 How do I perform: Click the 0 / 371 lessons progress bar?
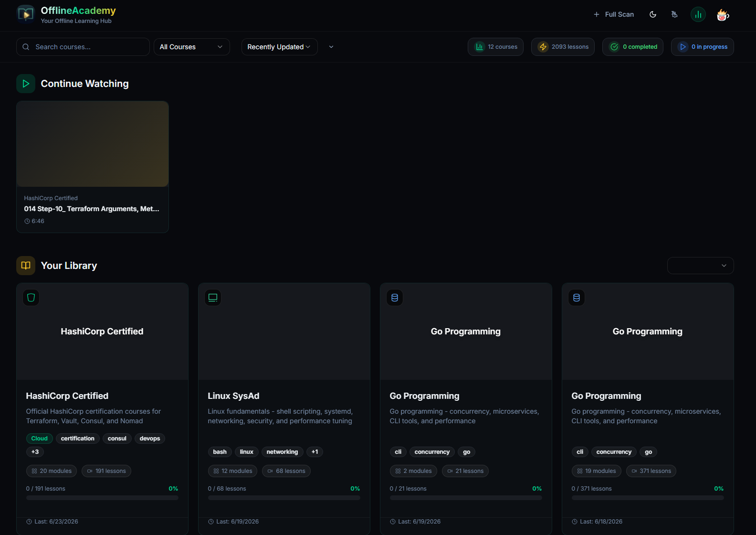(x=648, y=498)
